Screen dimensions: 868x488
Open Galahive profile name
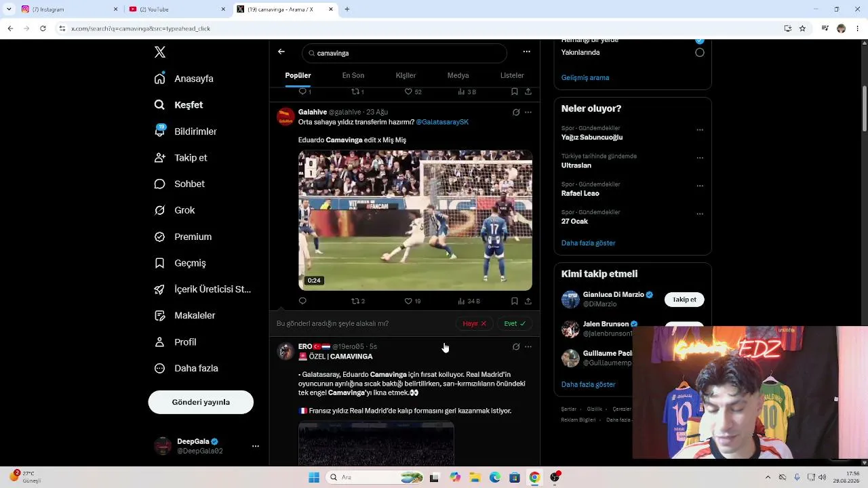(x=312, y=112)
